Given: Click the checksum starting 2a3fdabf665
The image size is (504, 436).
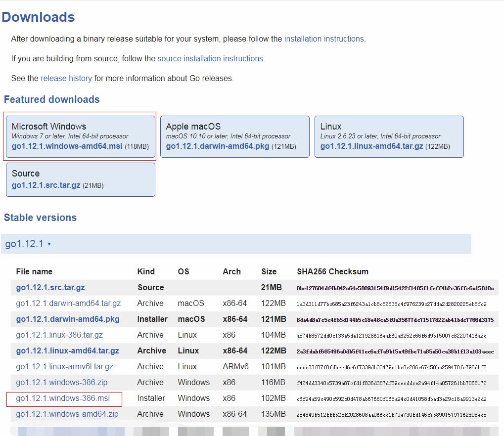Looking at the screenshot, I should (395, 351).
